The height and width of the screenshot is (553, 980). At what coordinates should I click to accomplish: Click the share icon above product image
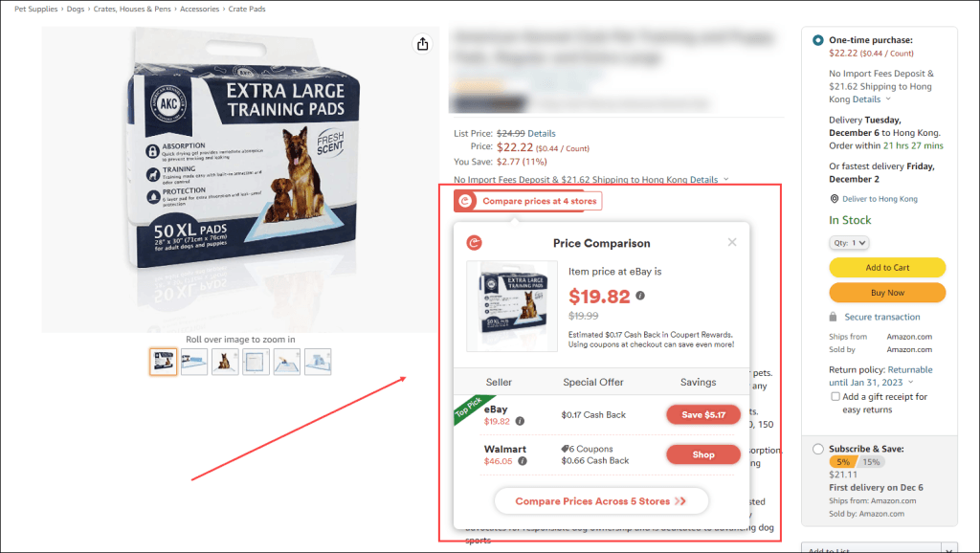[x=422, y=44]
